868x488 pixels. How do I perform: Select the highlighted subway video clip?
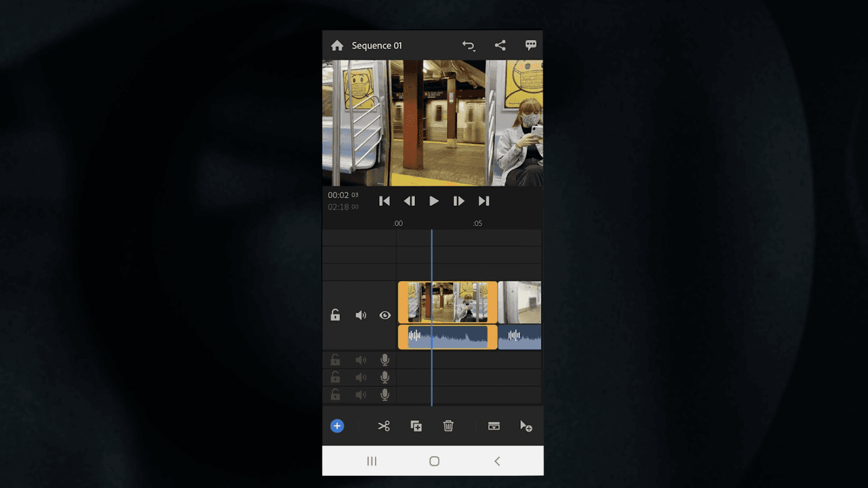pos(448,302)
